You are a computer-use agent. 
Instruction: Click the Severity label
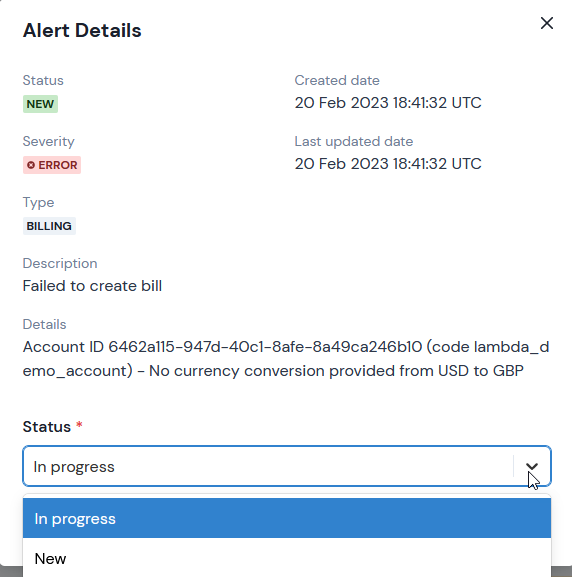[49, 142]
